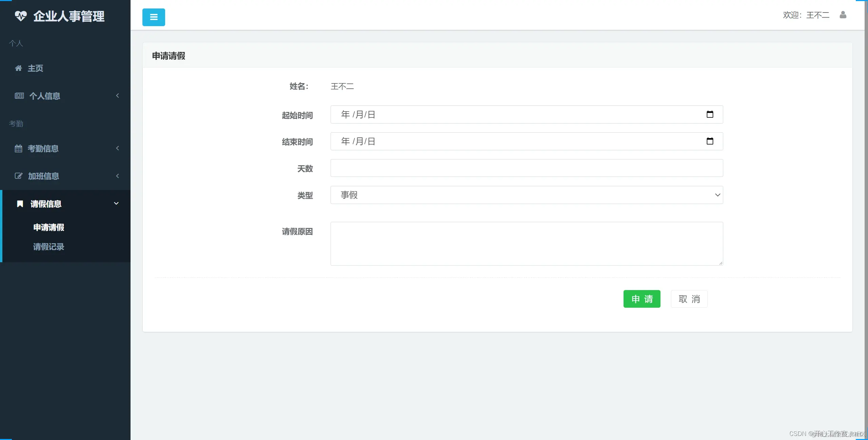
Task: Open calendar picker for 起始时间
Action: coord(710,115)
